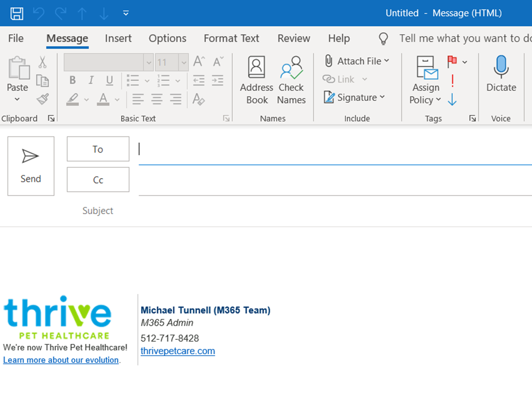This screenshot has width=532, height=401.
Task: Click the Format Painter brush icon
Action: (x=43, y=99)
